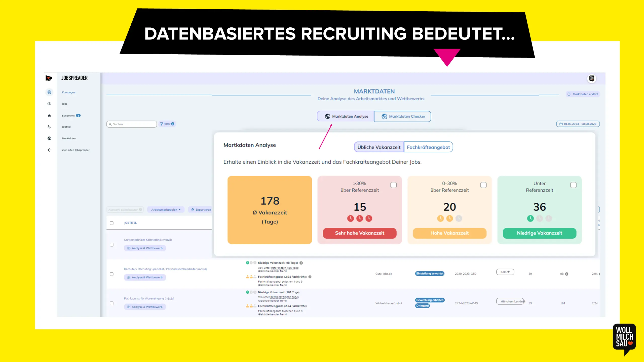Click the Jobs sidebar icon
This screenshot has height=362, width=644.
click(x=49, y=103)
